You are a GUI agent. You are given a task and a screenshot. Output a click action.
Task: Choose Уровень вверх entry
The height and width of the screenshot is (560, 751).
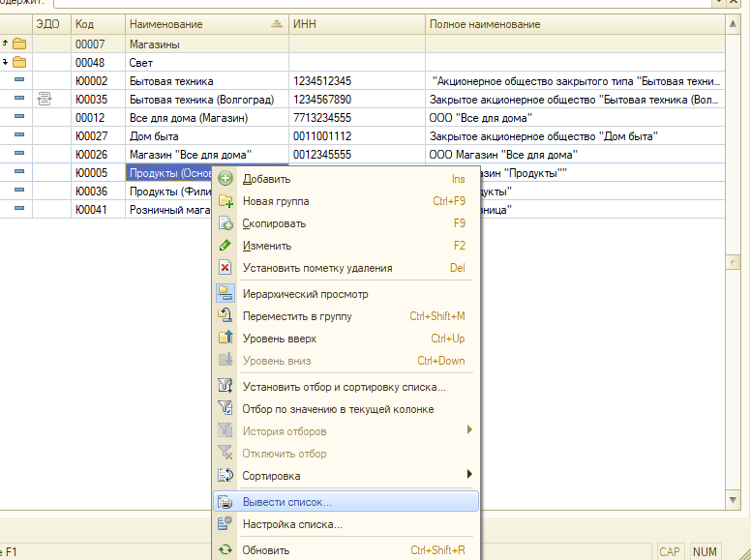tap(345, 338)
